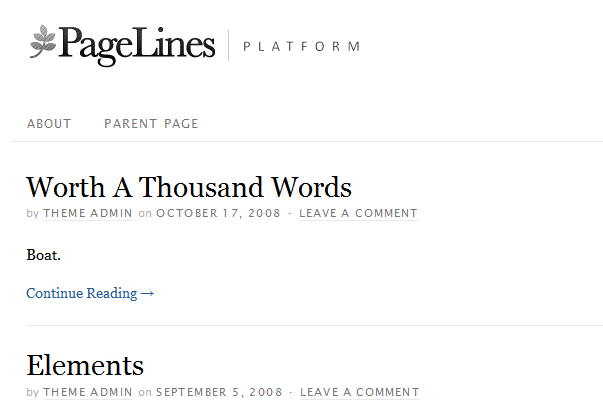Click the horizontal separator above Elements post
Screen dimensions: 603x408
(x=315, y=325)
